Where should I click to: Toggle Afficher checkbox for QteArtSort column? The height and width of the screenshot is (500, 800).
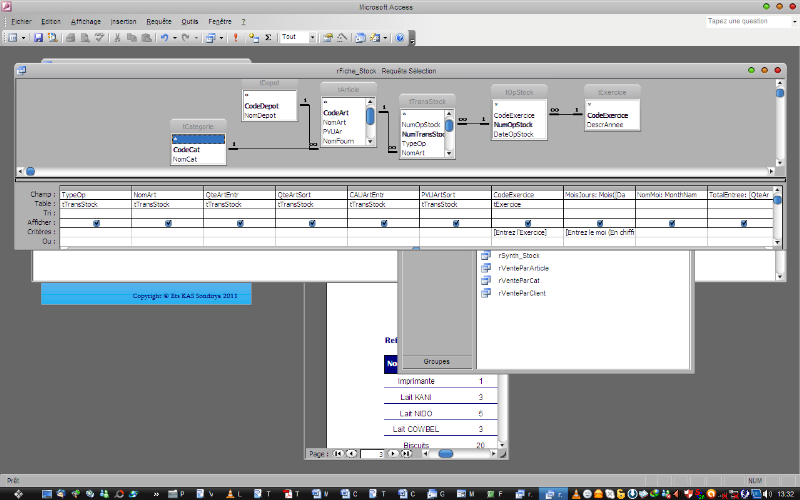click(312, 223)
